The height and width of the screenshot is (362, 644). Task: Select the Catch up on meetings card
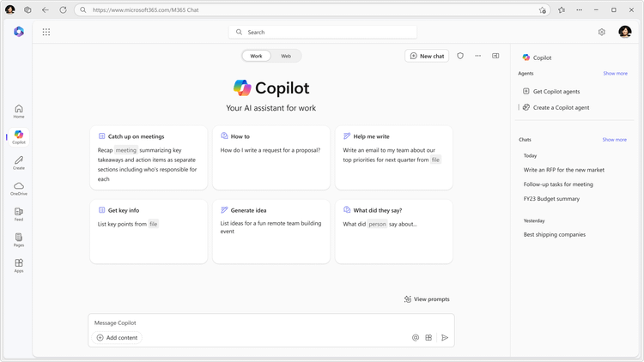tap(149, 158)
